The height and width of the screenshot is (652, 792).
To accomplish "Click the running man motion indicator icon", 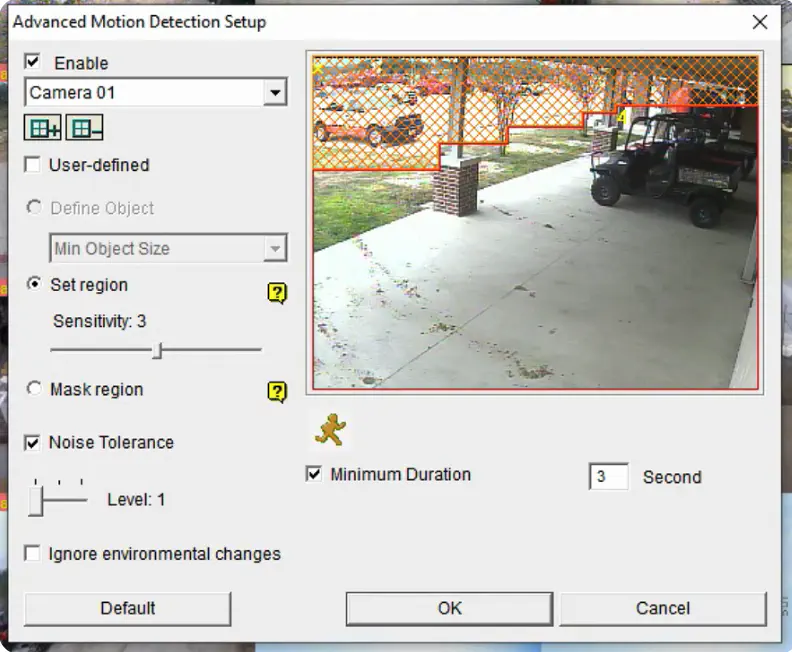I will tap(330, 430).
